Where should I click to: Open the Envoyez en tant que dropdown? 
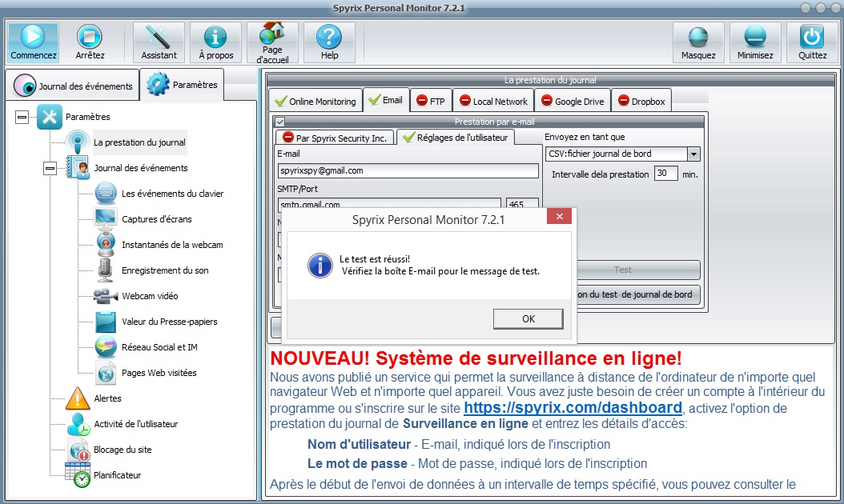[x=693, y=154]
